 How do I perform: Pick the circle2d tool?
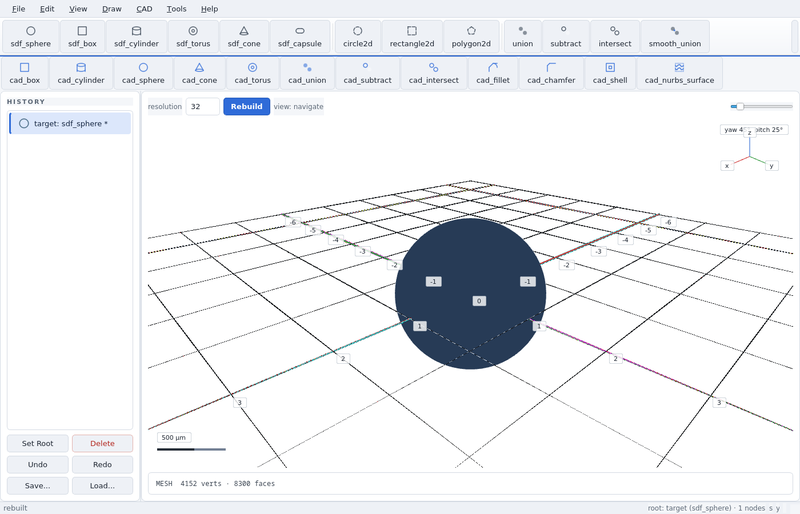click(358, 37)
